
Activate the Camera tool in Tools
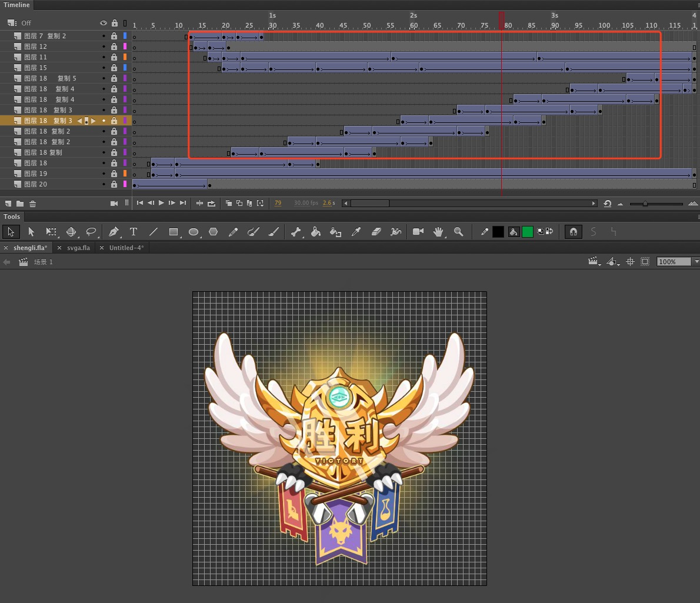[x=418, y=232]
